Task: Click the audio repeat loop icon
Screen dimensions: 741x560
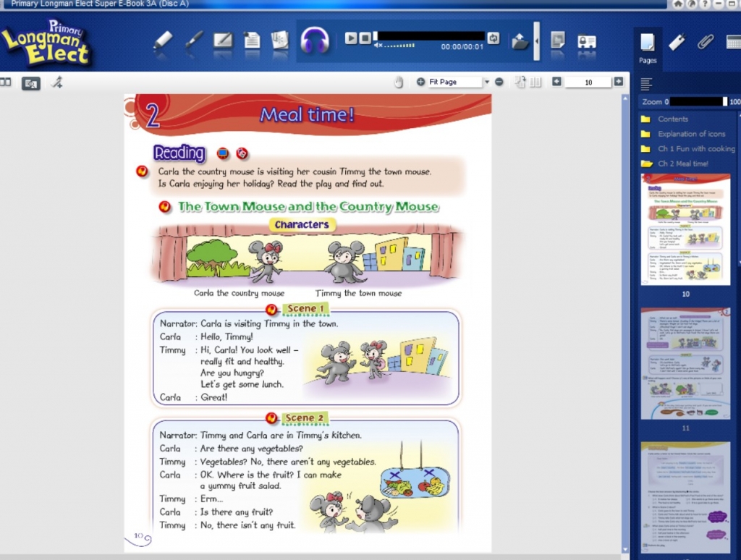Action: click(494, 38)
